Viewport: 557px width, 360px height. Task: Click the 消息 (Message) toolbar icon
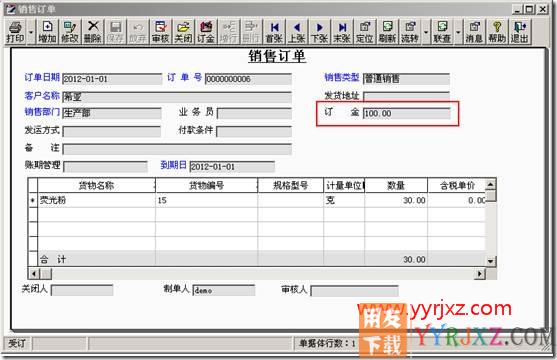pos(474,32)
